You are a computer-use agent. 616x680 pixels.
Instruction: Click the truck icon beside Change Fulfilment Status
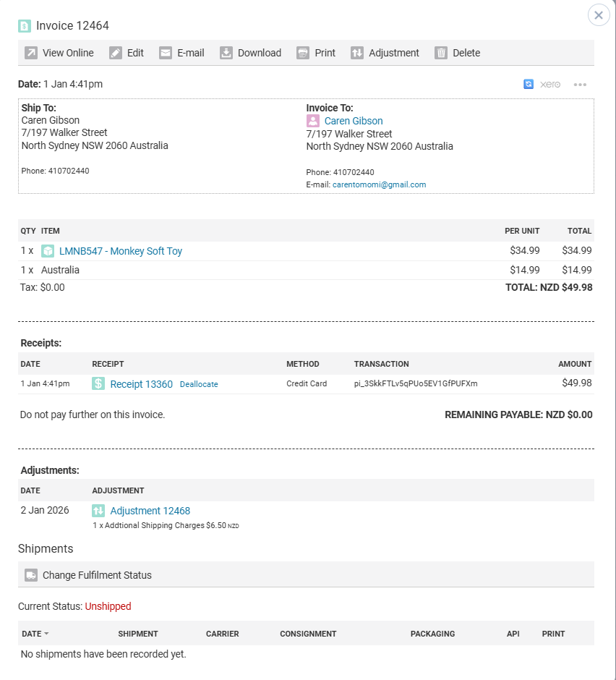[x=31, y=575]
